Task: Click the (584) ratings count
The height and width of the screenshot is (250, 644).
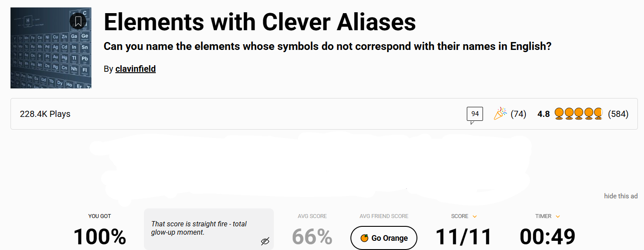Action: pos(618,114)
